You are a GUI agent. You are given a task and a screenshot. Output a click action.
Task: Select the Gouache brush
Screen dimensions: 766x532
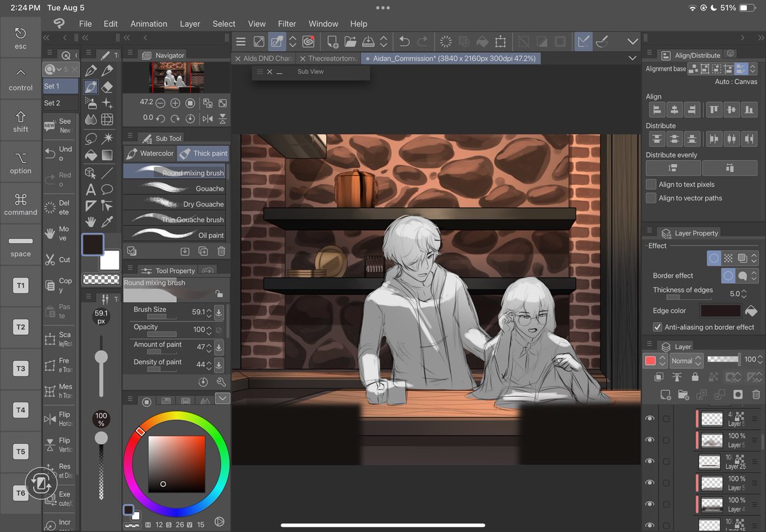174,188
